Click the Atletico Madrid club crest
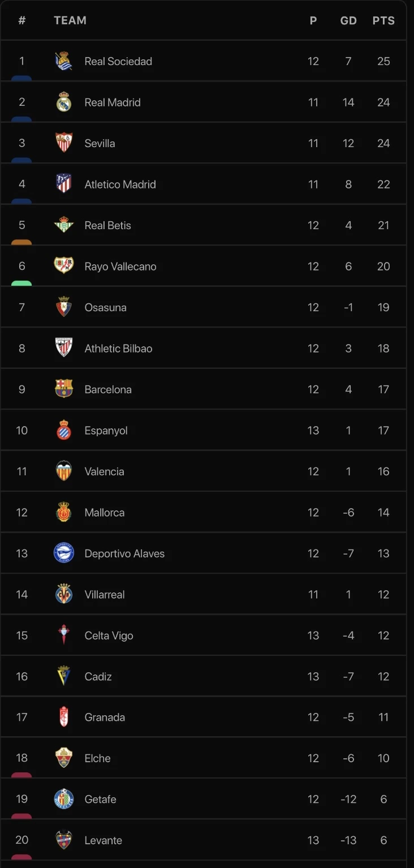414x868 pixels. 63,184
